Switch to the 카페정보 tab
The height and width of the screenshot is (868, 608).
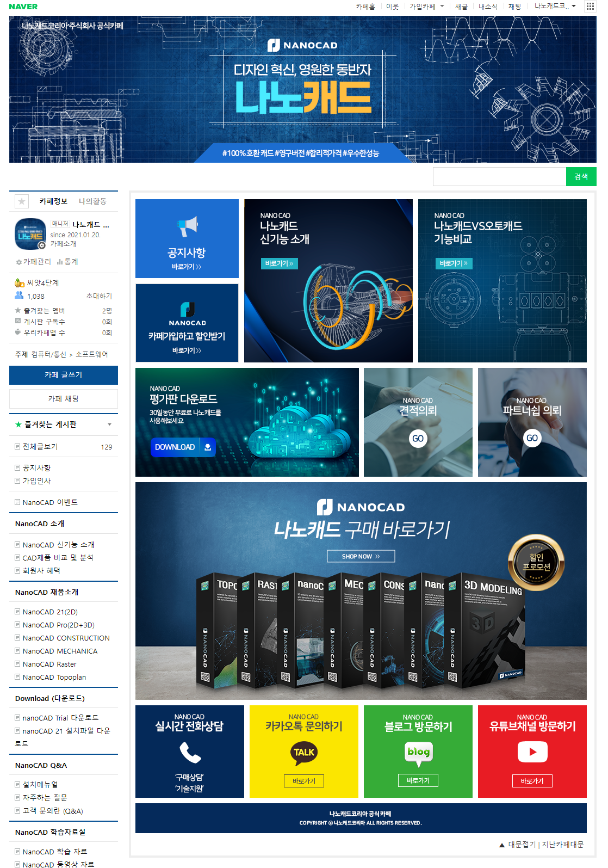point(53,201)
